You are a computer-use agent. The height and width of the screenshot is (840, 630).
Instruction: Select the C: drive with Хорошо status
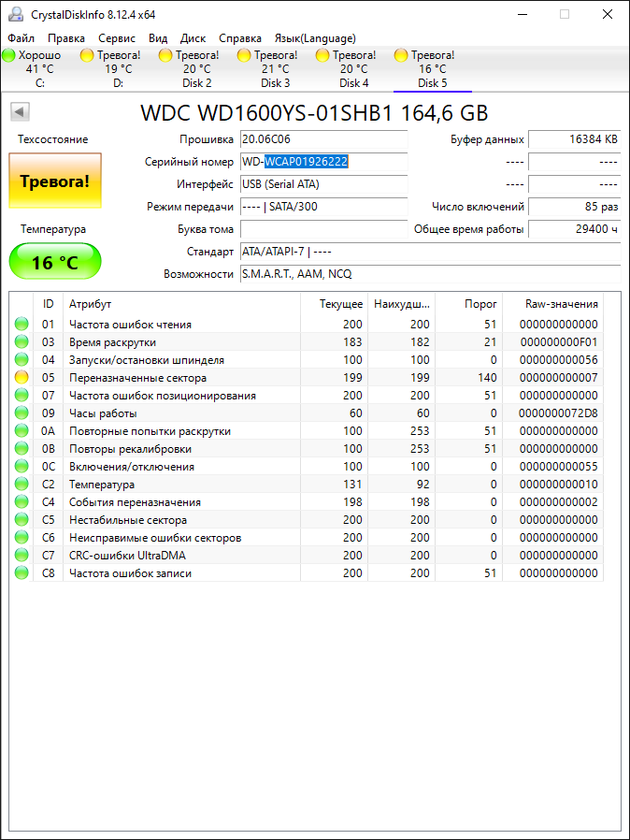tap(39, 69)
